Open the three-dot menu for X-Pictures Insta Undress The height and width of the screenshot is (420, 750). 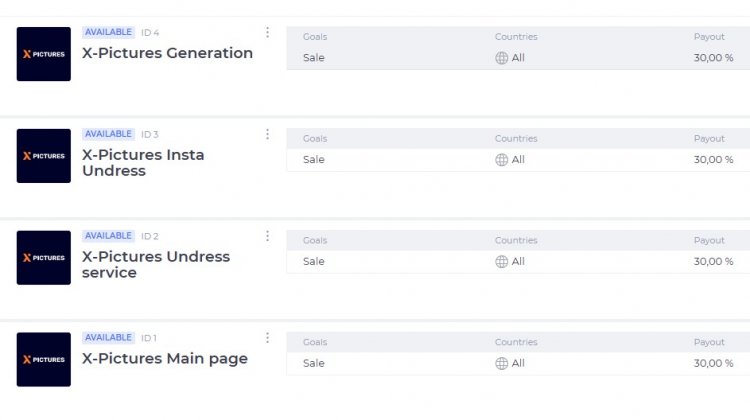click(267, 134)
